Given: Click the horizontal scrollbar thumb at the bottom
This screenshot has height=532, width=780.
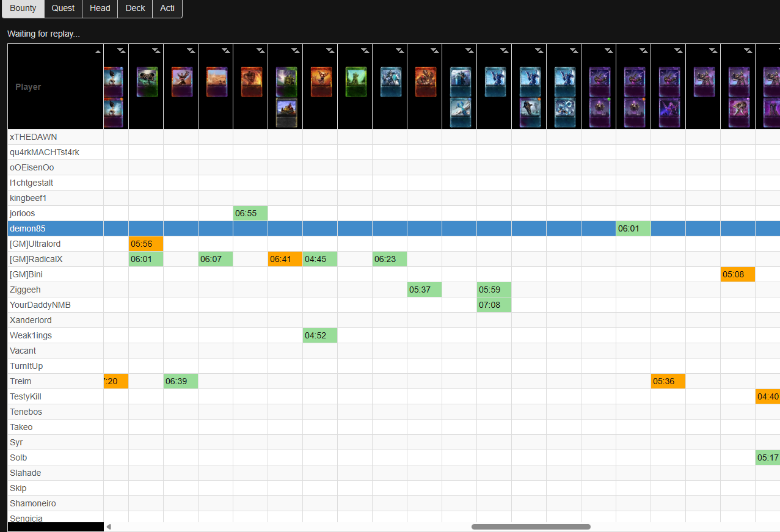Looking at the screenshot, I should click(531, 527).
